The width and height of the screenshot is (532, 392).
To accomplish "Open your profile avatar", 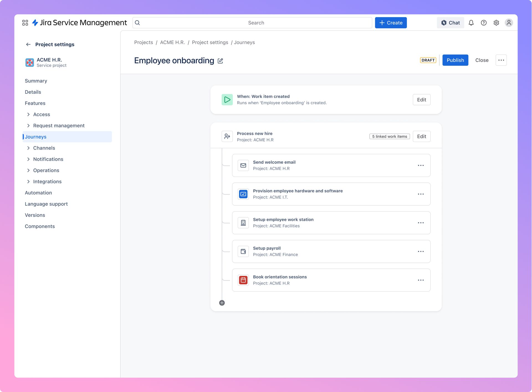I will click(509, 22).
